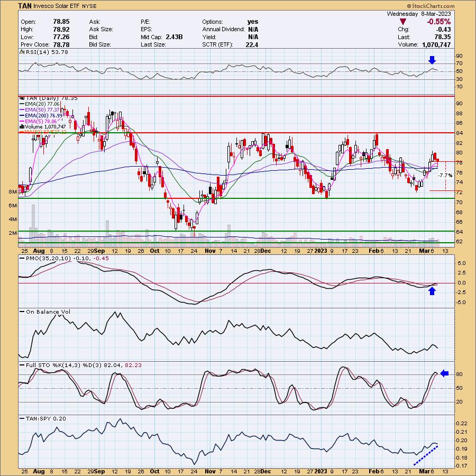Click the volume bars icon in legend
Screen dimensions: 476x476
[22, 126]
